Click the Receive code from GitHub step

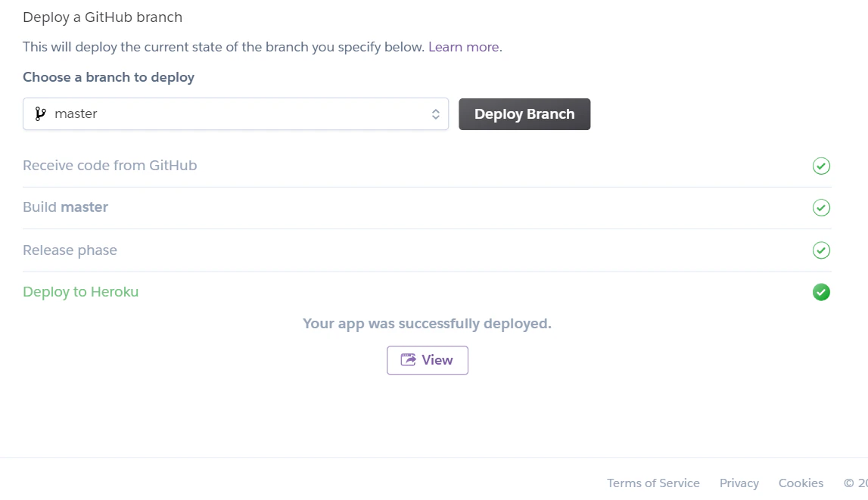110,166
